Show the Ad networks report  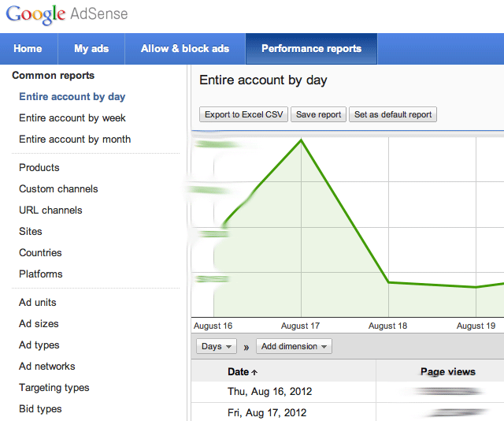[47, 366]
